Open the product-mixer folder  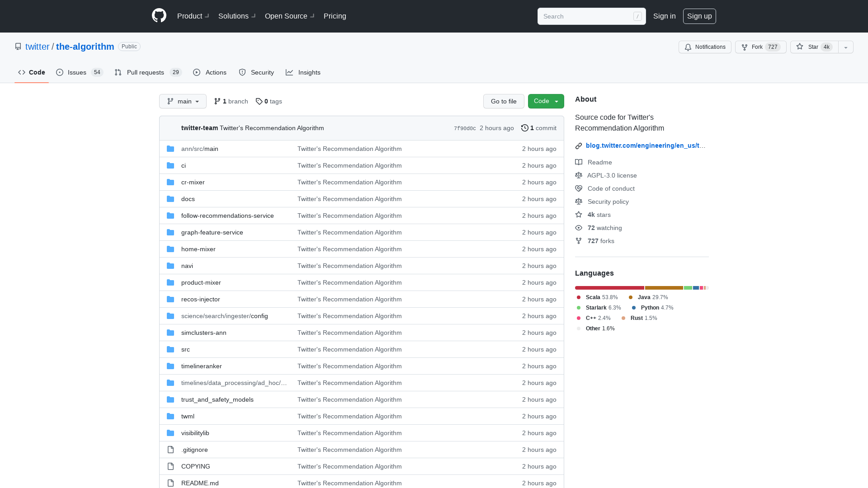click(x=201, y=282)
